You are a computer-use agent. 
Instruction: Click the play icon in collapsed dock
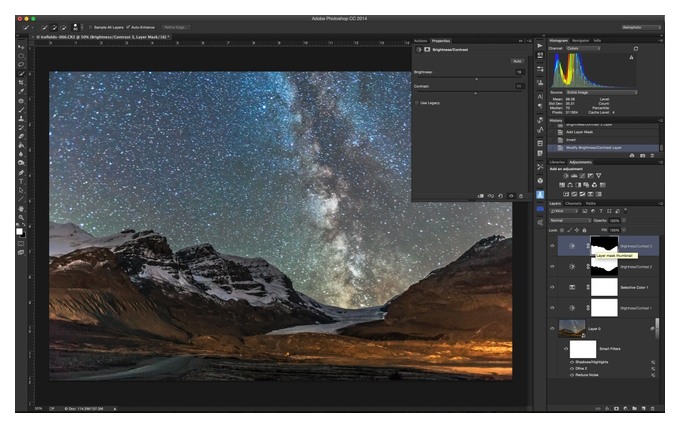coord(540,46)
